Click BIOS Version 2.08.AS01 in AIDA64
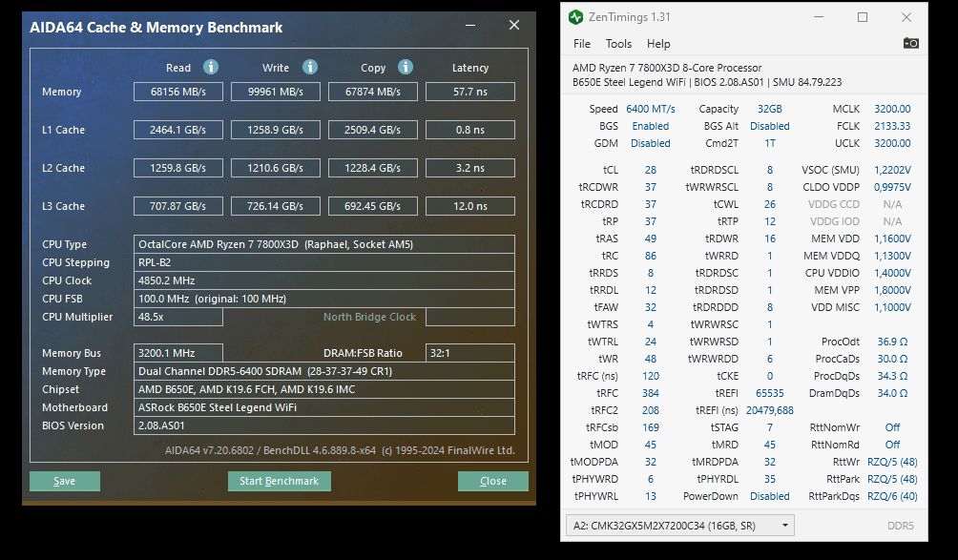Screen dimensions: 958x560 324,425
